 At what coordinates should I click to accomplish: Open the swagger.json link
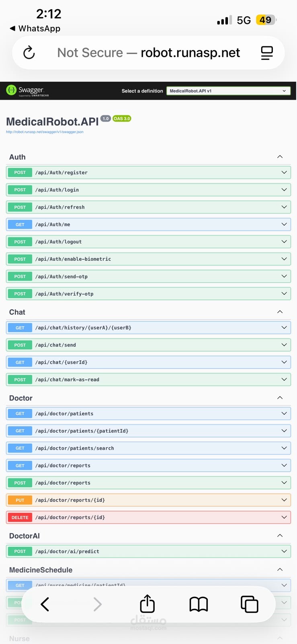pyautogui.click(x=45, y=132)
